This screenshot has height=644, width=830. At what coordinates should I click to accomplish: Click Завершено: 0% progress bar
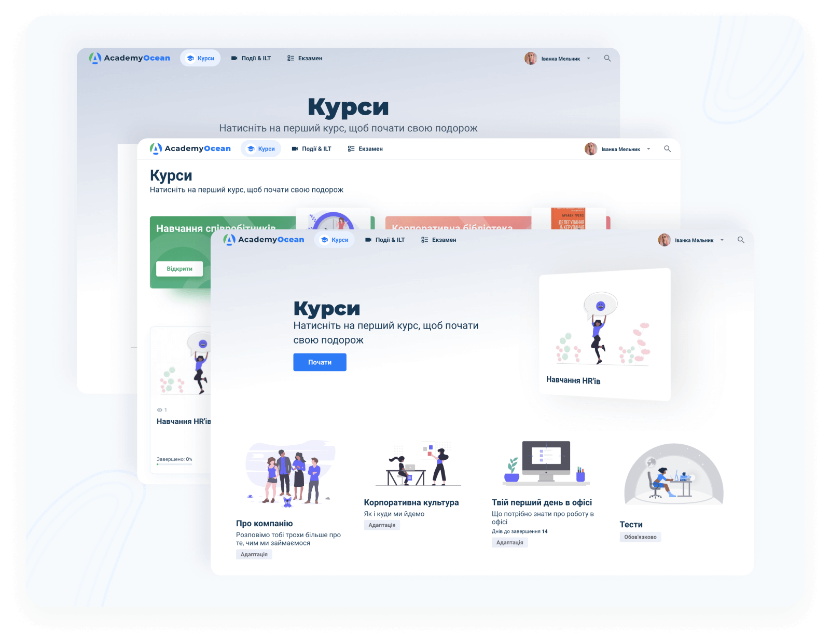[x=174, y=464]
